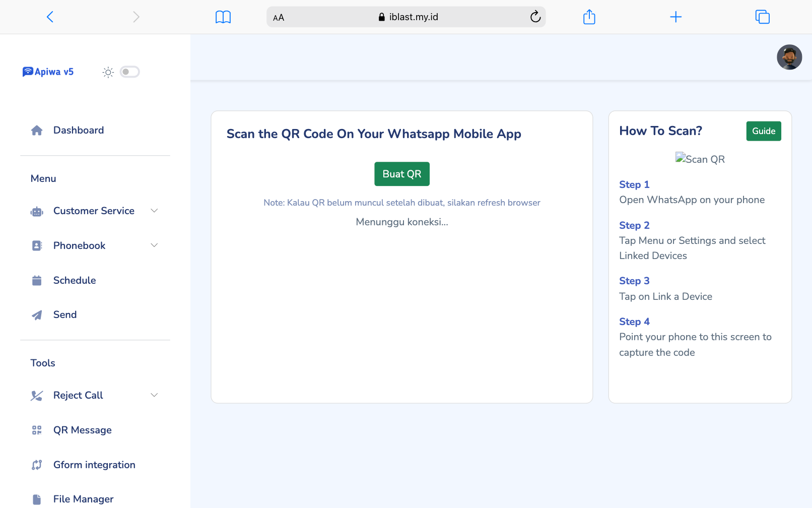The height and width of the screenshot is (508, 812).
Task: Open Safari bookmarks book icon
Action: pos(223,17)
